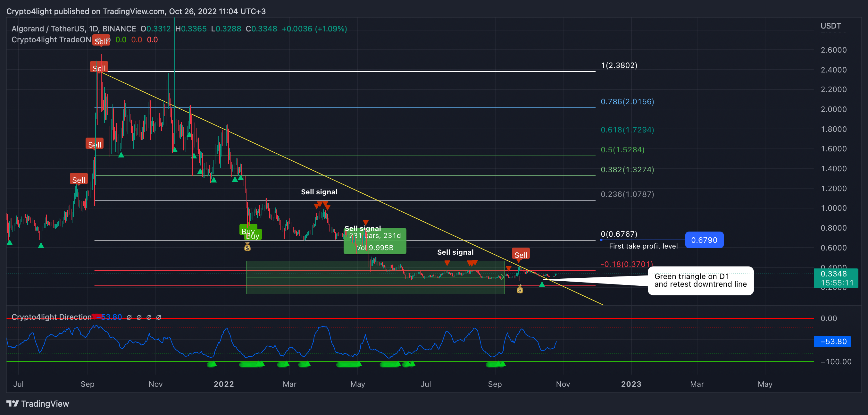Click the 2023 label on the time axis
This screenshot has height=415, width=868.
631,384
